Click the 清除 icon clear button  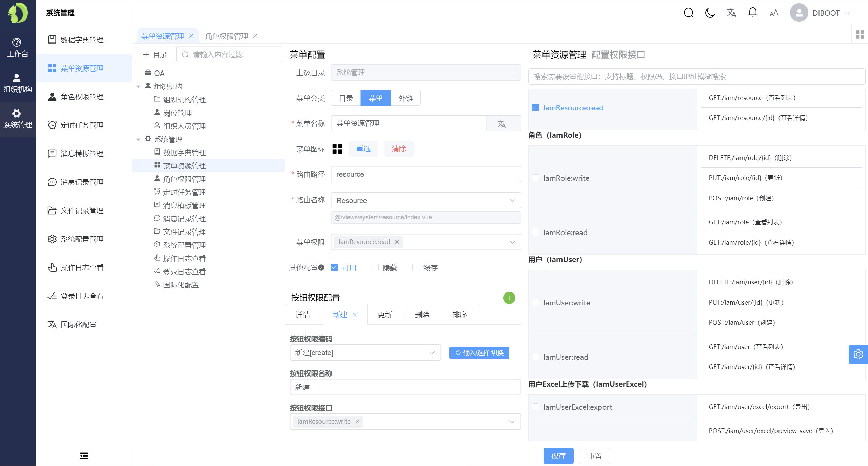click(x=399, y=149)
